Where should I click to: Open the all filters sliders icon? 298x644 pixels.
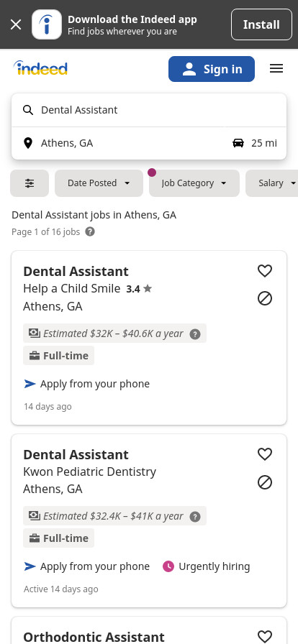pyautogui.click(x=30, y=183)
